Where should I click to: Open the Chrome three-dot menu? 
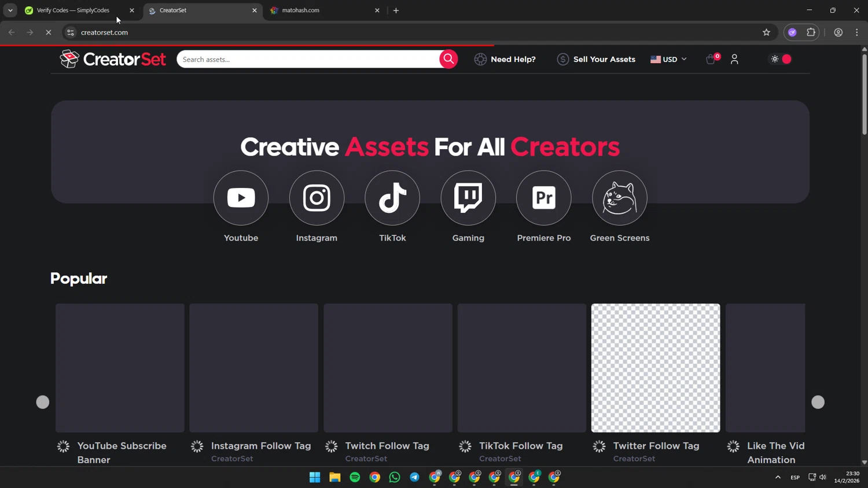click(x=857, y=32)
